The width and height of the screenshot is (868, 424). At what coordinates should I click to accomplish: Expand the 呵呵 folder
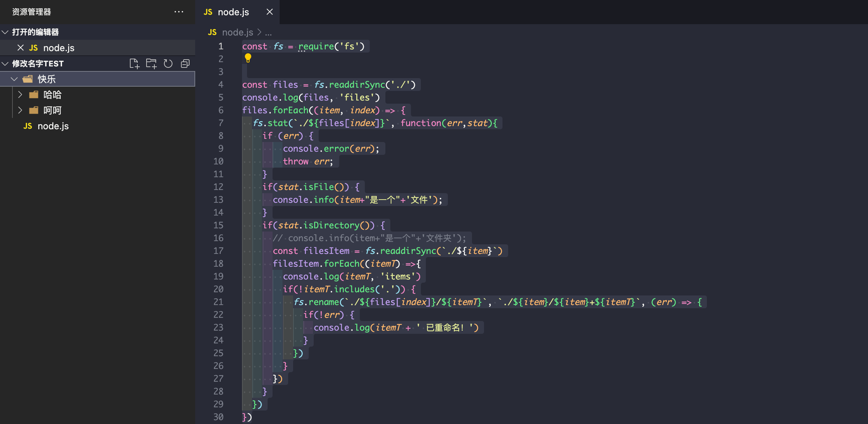(x=20, y=110)
